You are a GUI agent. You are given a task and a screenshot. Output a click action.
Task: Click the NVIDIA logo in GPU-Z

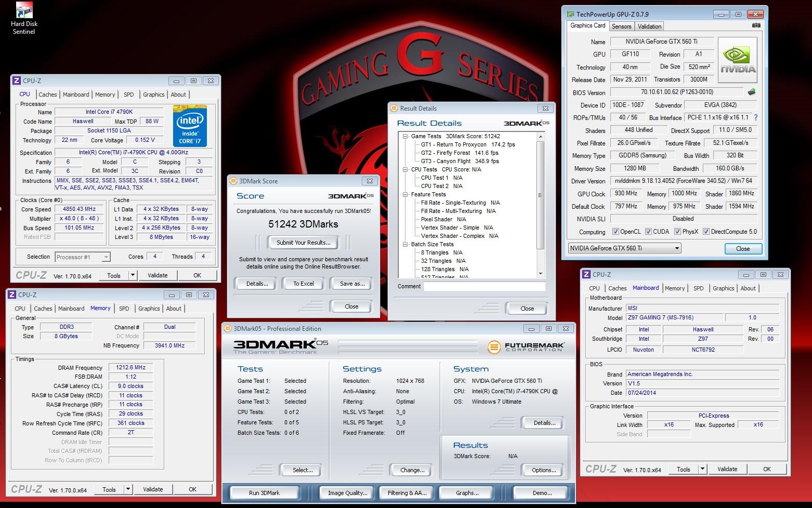coord(738,60)
